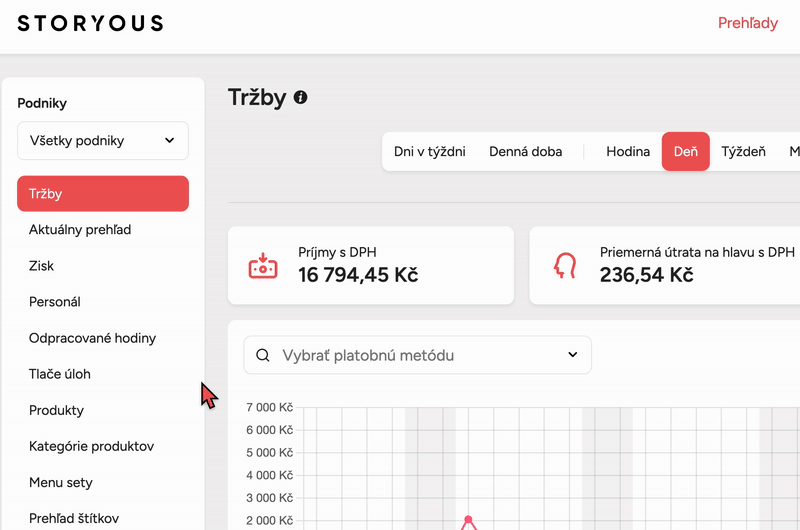Select the Hodina tab
The height and width of the screenshot is (530, 800).
point(628,152)
